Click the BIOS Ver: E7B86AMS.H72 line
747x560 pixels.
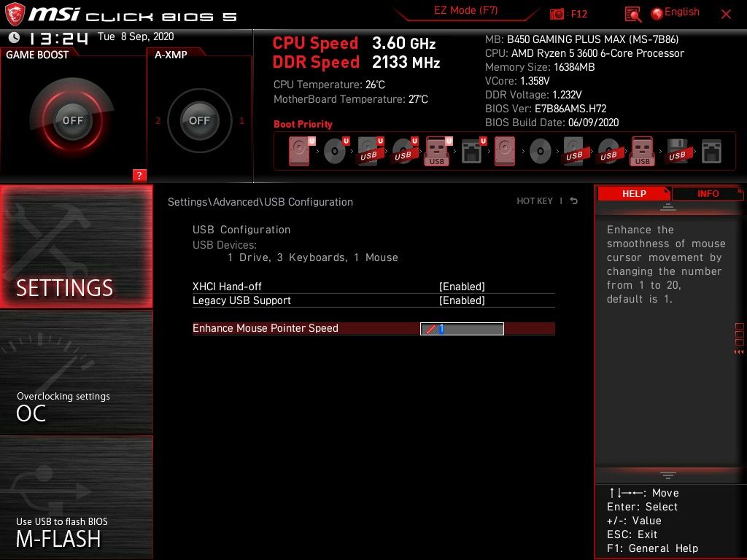tap(546, 109)
